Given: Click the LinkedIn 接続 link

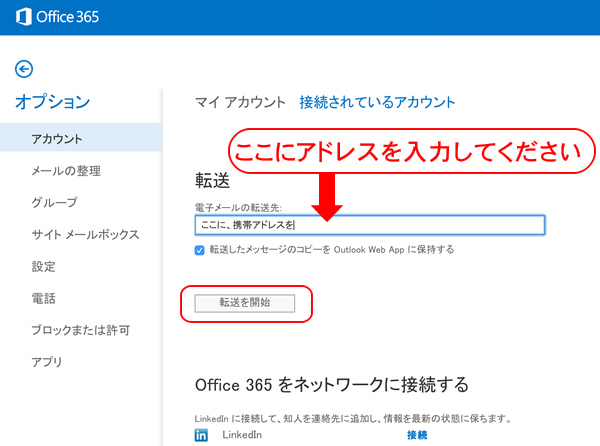Looking at the screenshot, I should [x=417, y=435].
